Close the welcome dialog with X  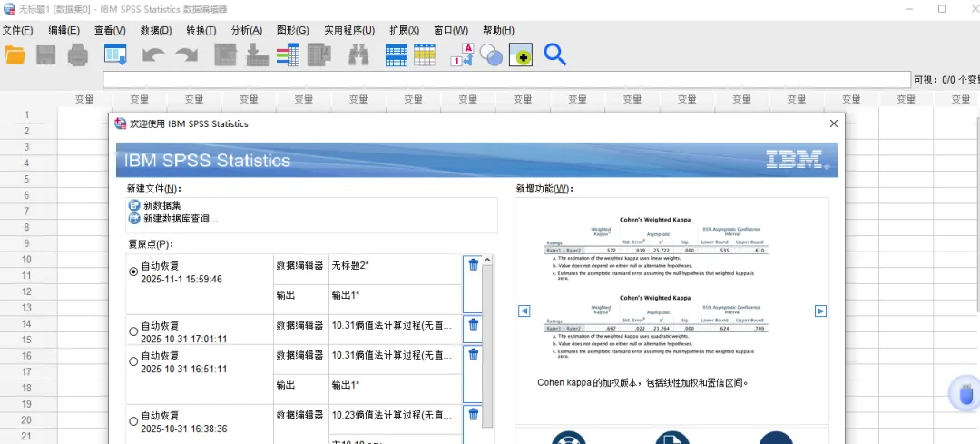833,123
